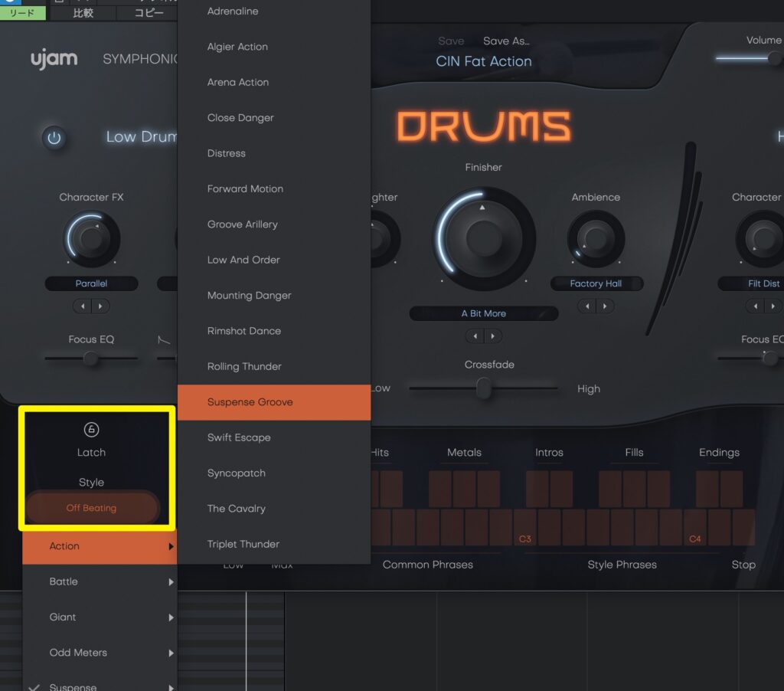Click the Latch icon
The image size is (784, 691).
pyautogui.click(x=91, y=430)
